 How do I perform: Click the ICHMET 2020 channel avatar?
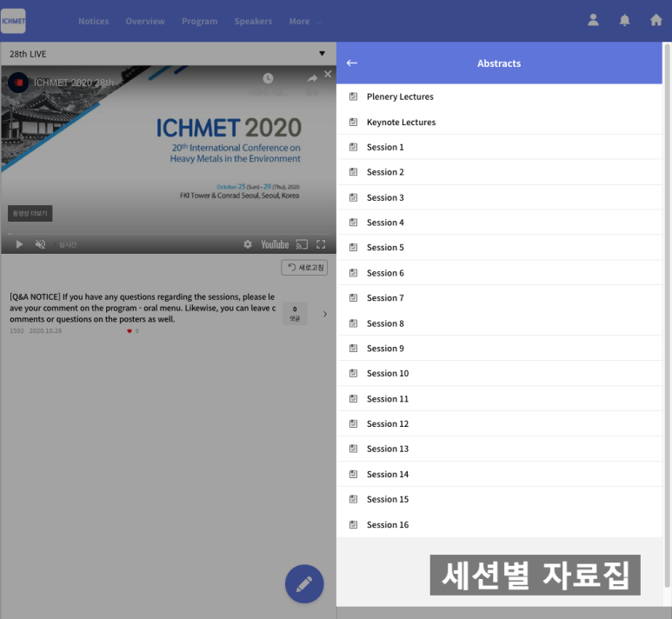pos(18,83)
